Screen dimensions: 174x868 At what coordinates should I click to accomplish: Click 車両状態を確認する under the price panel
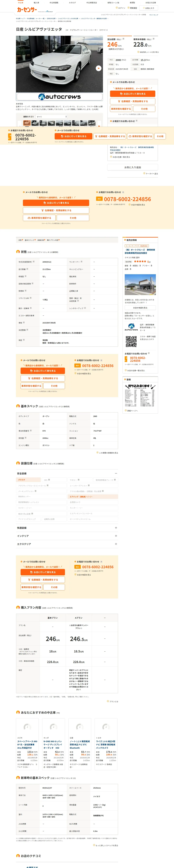point(121,109)
